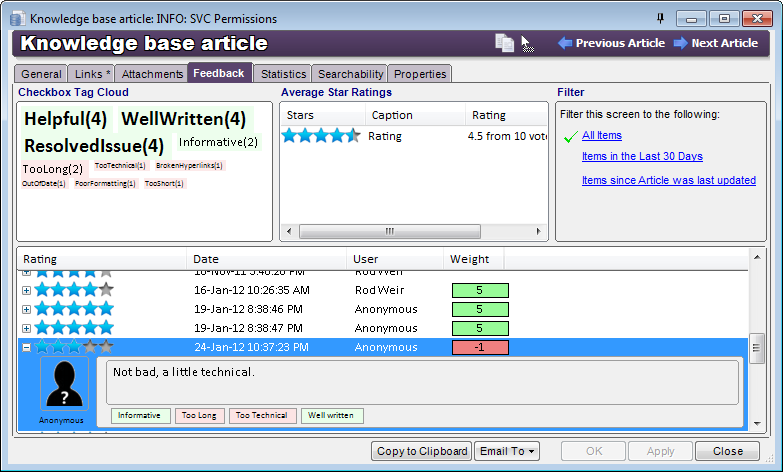Click the comment box 'Not bad, a little technical.'
The image size is (783, 472).
point(422,383)
